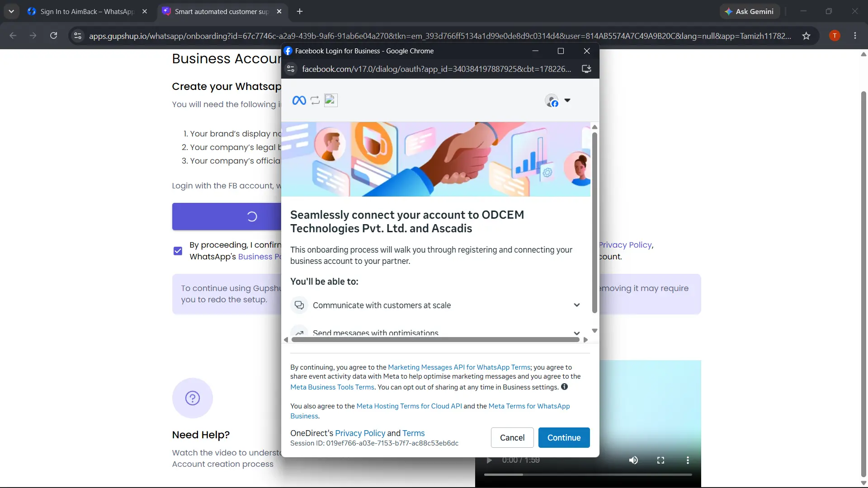868x488 pixels.
Task: Click the Facebook favicon in popup title bar
Action: (x=288, y=51)
